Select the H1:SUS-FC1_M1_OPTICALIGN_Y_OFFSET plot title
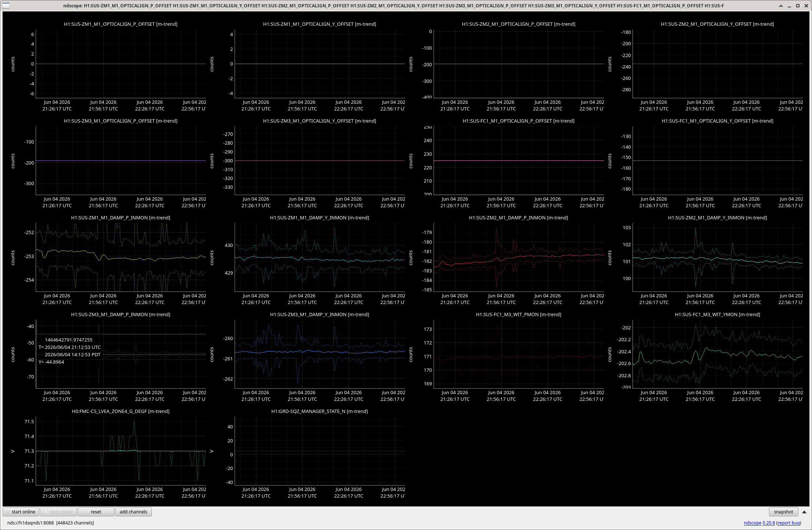812x530 pixels. click(x=717, y=121)
